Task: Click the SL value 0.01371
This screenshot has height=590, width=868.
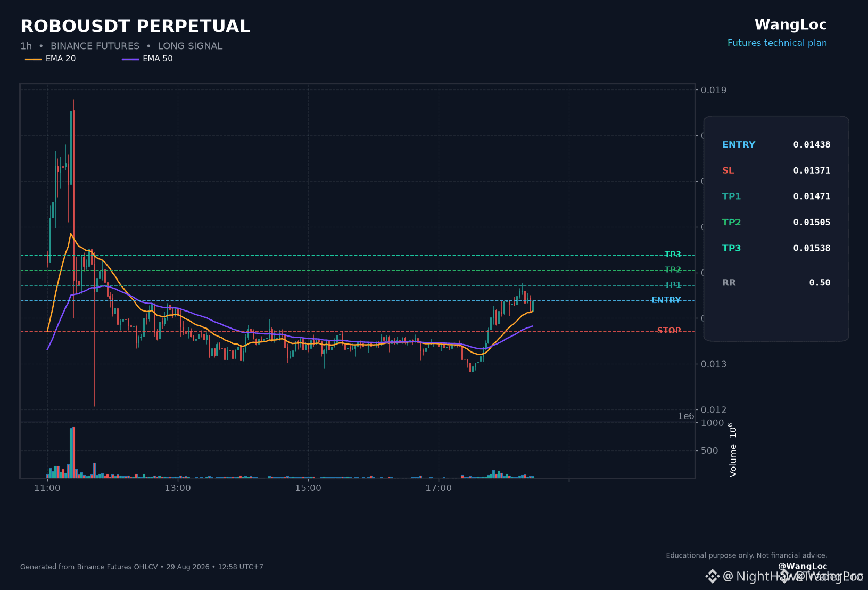Action: pyautogui.click(x=812, y=171)
